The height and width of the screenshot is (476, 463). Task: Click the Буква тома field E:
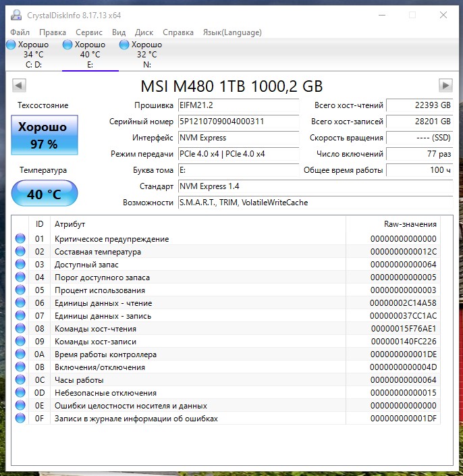(238, 170)
